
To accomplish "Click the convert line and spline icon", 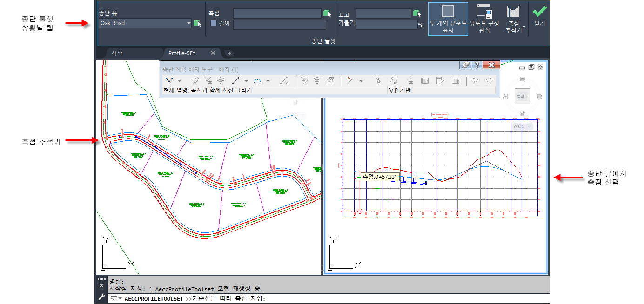I will pyautogui.click(x=284, y=80).
